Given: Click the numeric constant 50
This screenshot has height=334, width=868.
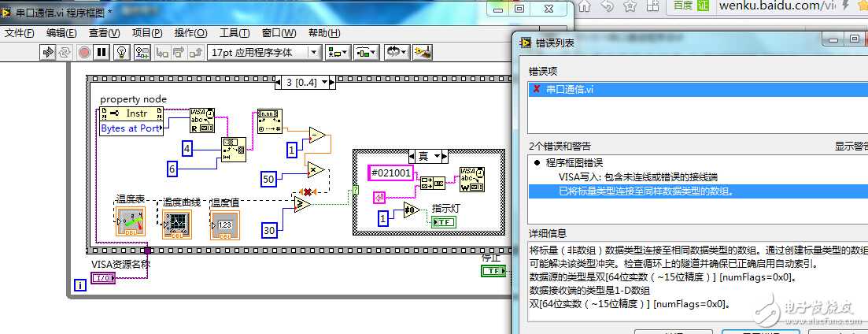Looking at the screenshot, I should 268,179.
